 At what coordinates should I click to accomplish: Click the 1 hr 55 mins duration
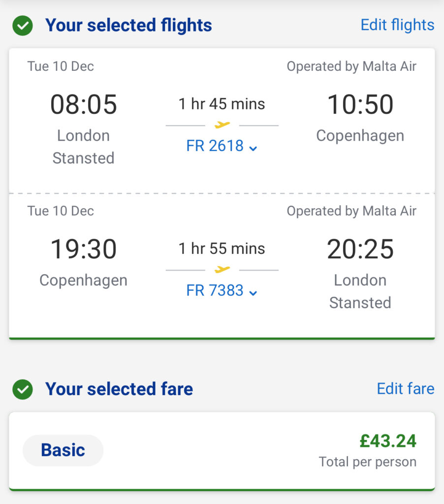(222, 249)
